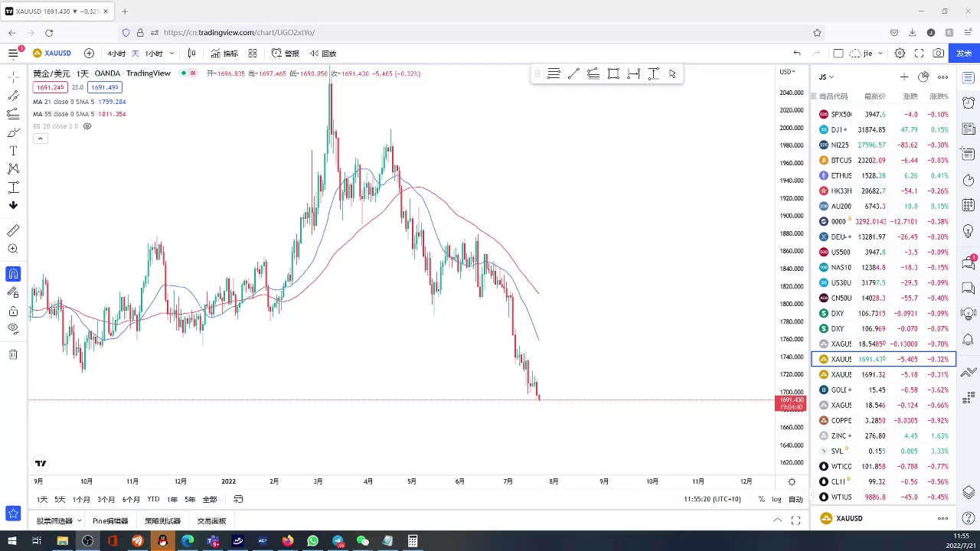Select the measure ruler tool
This screenshot has height=551, width=980.
click(13, 230)
